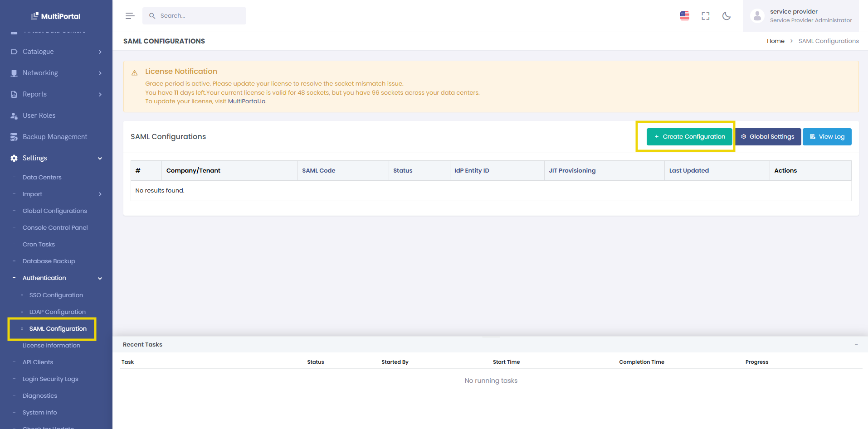This screenshot has height=429, width=868.
Task: Collapse the sidebar with the hamburger toggle
Action: [130, 15]
